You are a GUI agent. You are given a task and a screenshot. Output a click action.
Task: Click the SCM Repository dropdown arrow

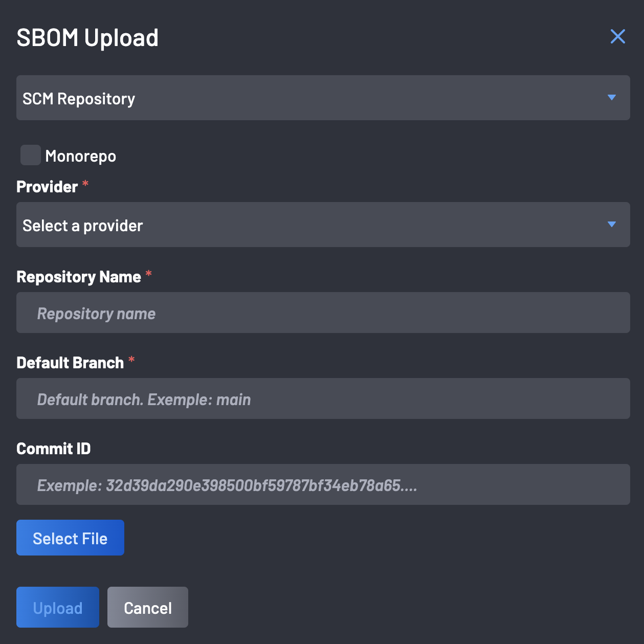pyautogui.click(x=611, y=97)
